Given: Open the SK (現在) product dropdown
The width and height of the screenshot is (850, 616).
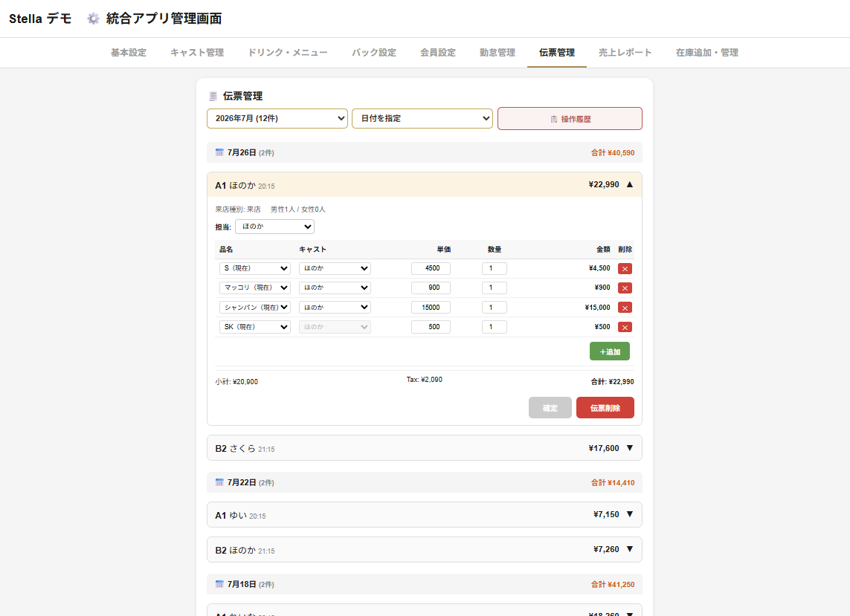Looking at the screenshot, I should (255, 327).
